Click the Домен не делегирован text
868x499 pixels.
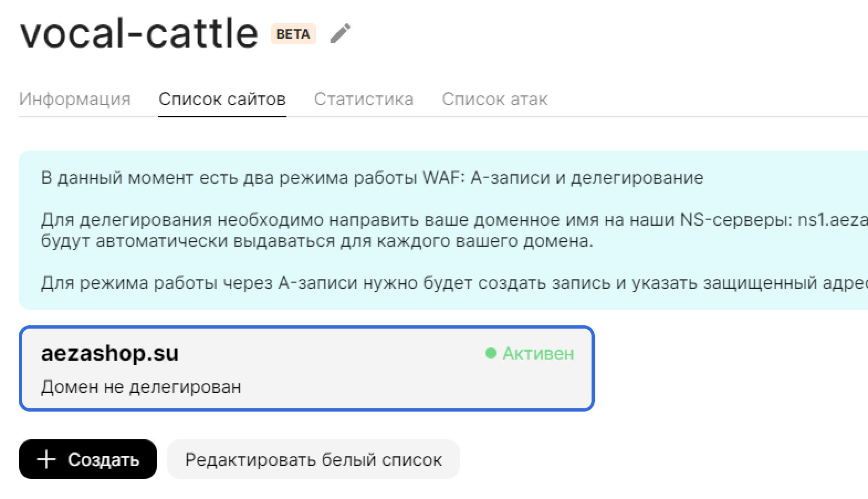[141, 386]
